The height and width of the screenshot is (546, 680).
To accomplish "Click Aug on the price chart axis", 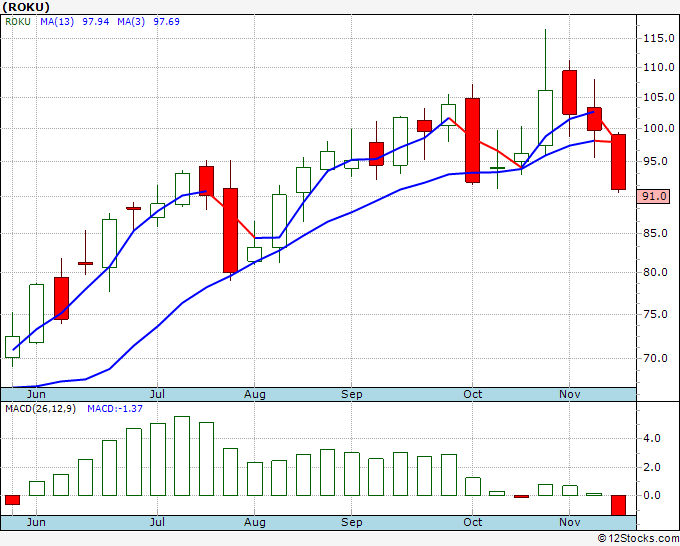I will point(255,394).
